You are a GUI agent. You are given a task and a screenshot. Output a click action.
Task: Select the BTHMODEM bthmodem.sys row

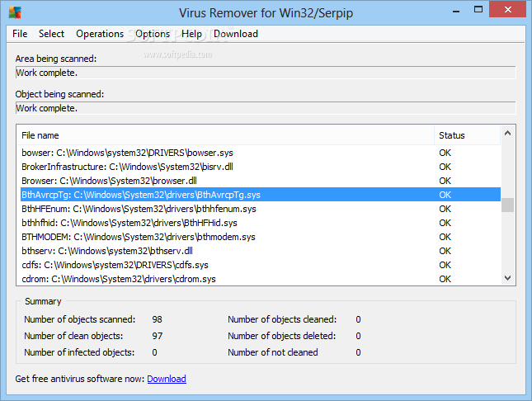(x=261, y=237)
